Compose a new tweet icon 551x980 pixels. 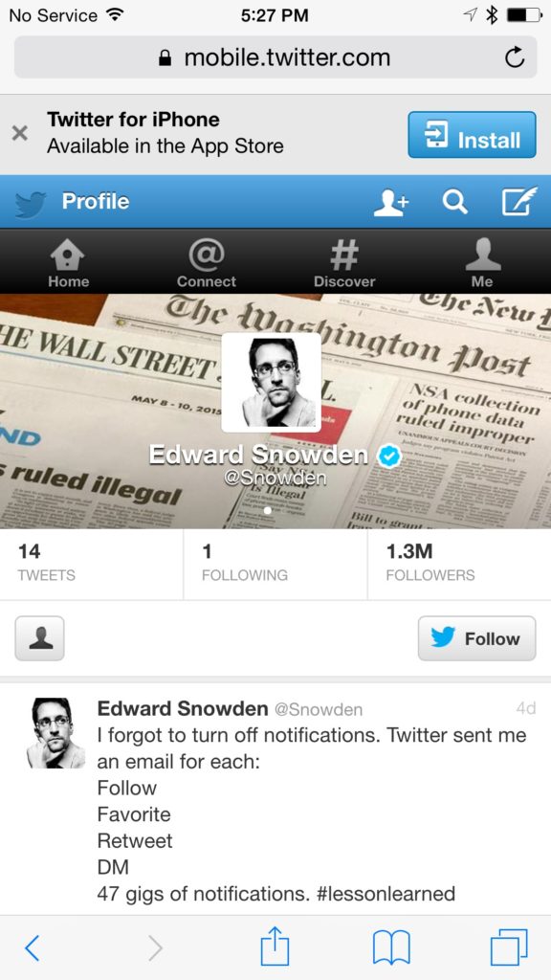point(519,201)
